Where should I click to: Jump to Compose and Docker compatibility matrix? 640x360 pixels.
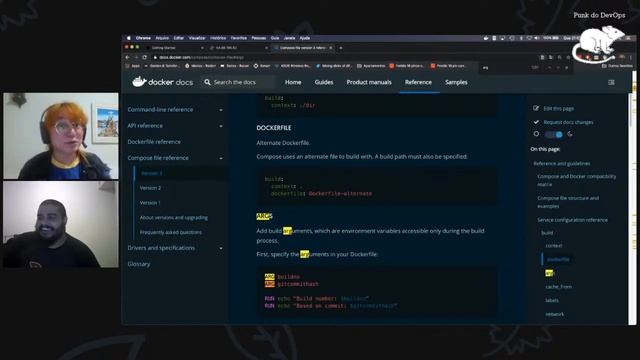577,180
